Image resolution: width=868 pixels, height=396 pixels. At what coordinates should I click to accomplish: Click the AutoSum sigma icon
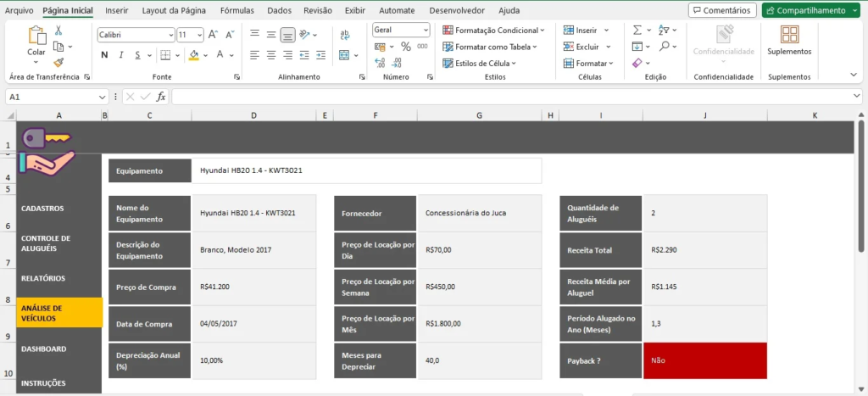(x=637, y=30)
